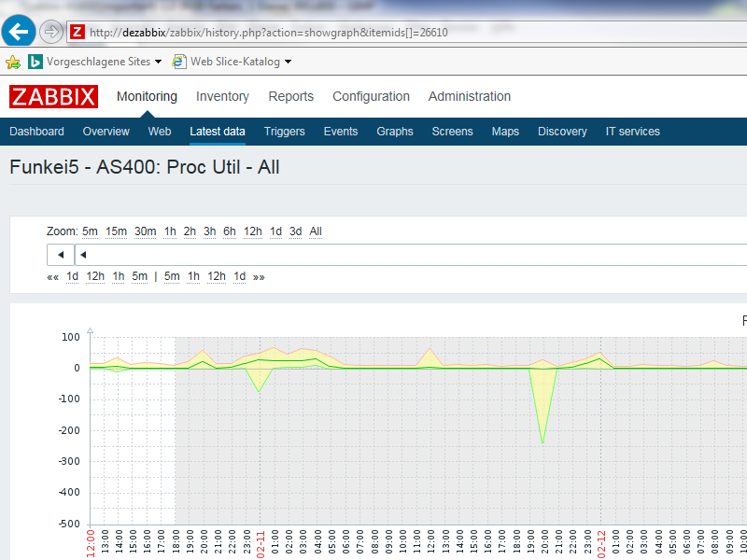
Task: Click the «« jump-to-start link
Action: (x=52, y=277)
